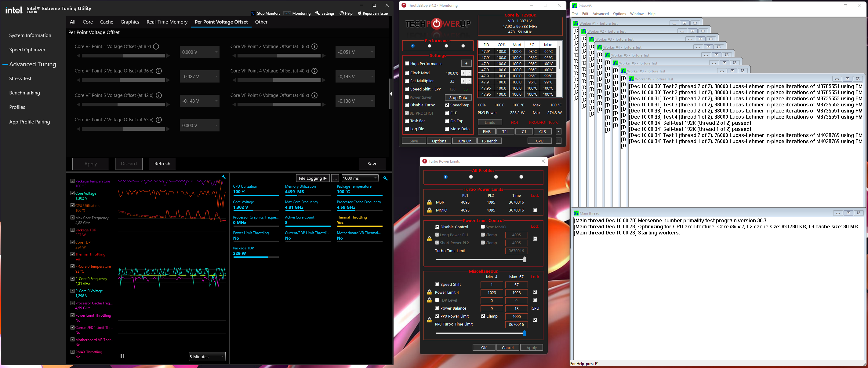Screen dimensions: 868x368
Task: Click padlock next to Power Limit 4
Action: tap(429, 293)
